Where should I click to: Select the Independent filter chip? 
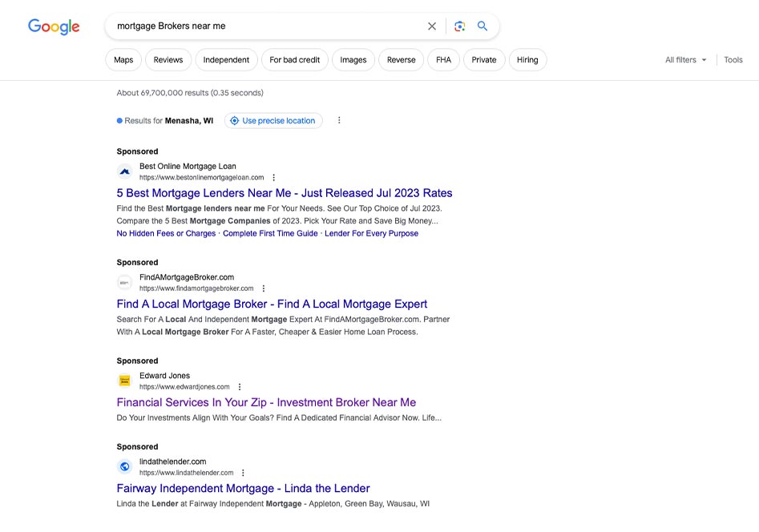[226, 59]
